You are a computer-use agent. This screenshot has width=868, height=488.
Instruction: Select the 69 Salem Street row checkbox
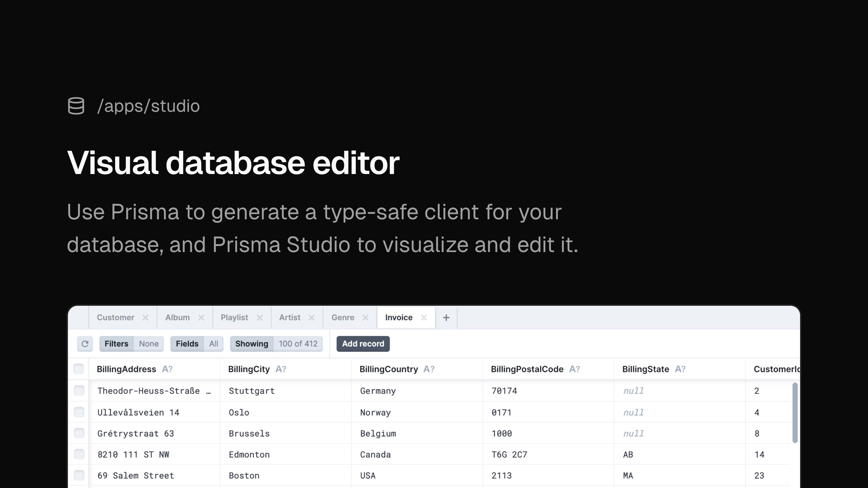[x=79, y=475]
